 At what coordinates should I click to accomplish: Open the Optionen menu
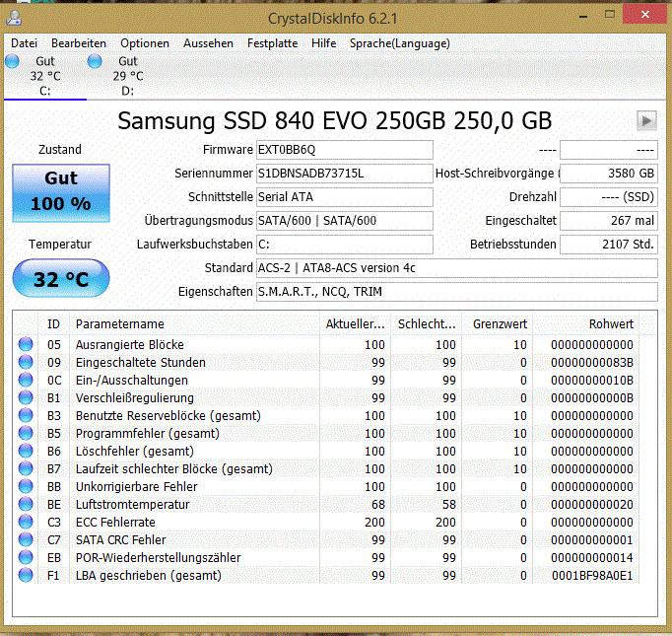pyautogui.click(x=145, y=43)
